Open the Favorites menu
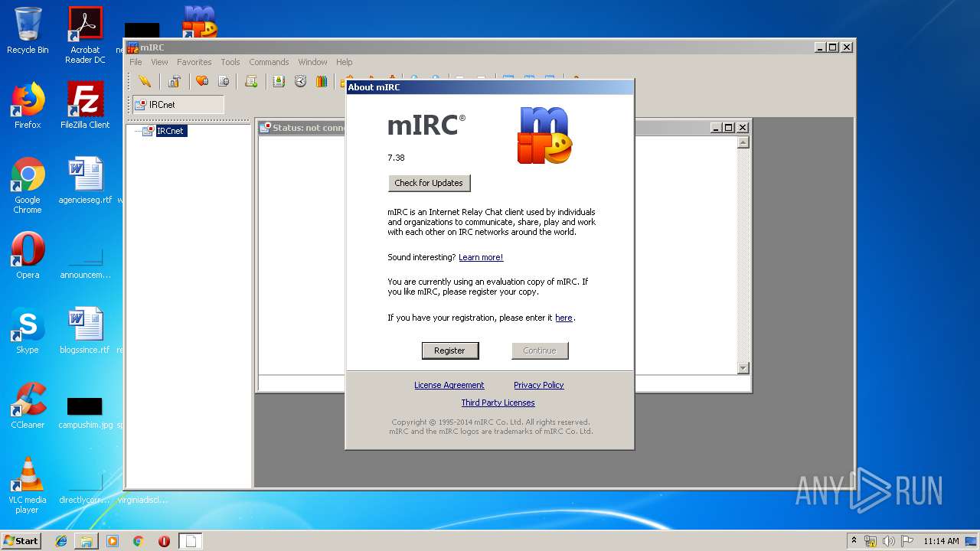 pyautogui.click(x=194, y=62)
